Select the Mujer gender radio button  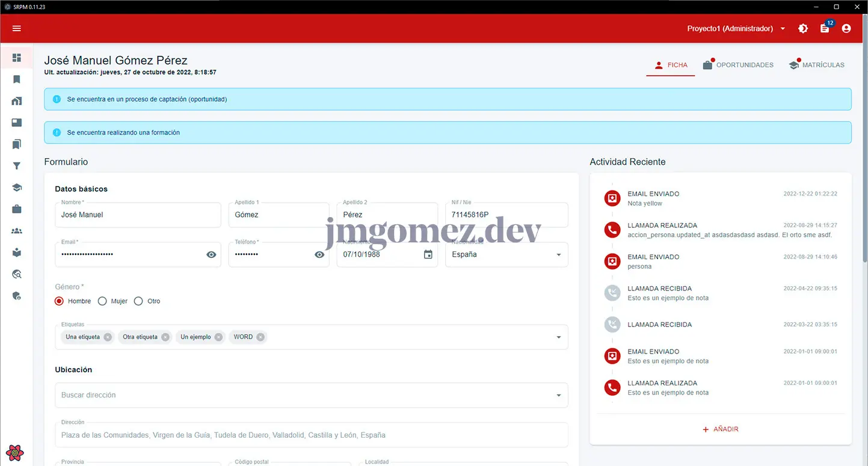[102, 301]
